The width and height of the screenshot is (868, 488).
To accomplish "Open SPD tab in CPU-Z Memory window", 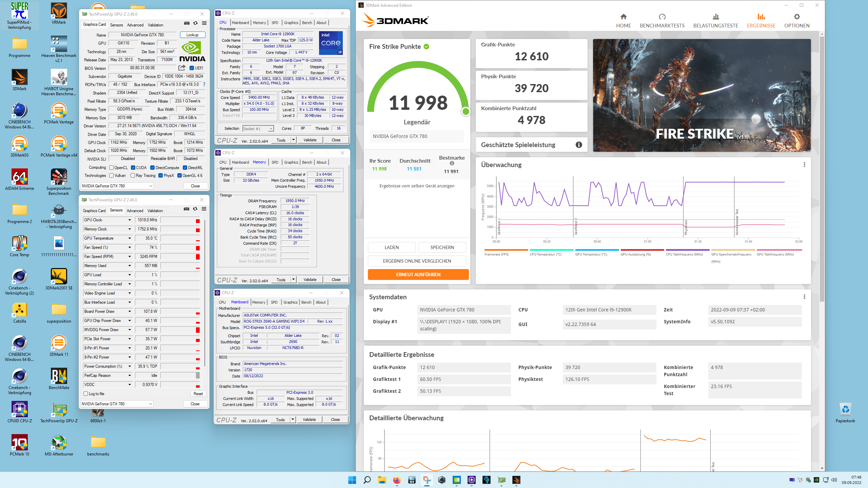I will coord(275,162).
